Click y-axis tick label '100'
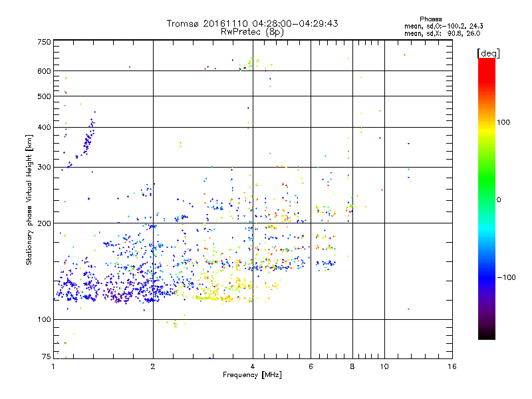Screen dimensions: 532x399 pyautogui.click(x=44, y=320)
